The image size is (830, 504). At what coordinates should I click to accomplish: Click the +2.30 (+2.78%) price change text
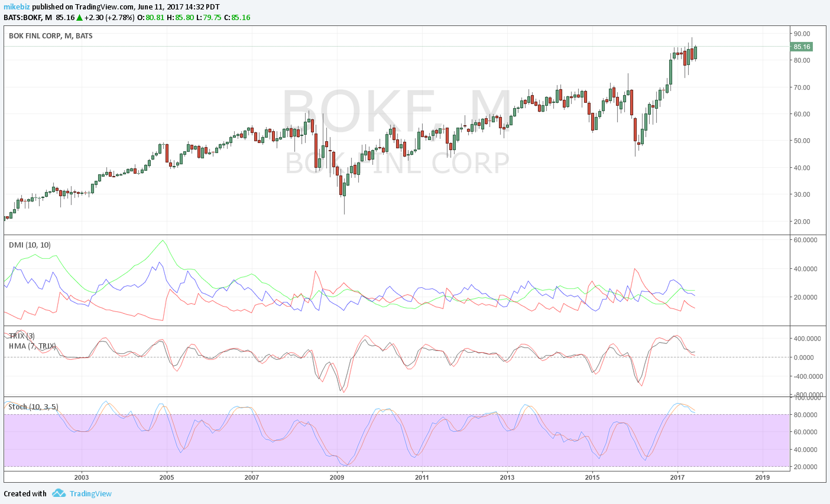(109, 17)
